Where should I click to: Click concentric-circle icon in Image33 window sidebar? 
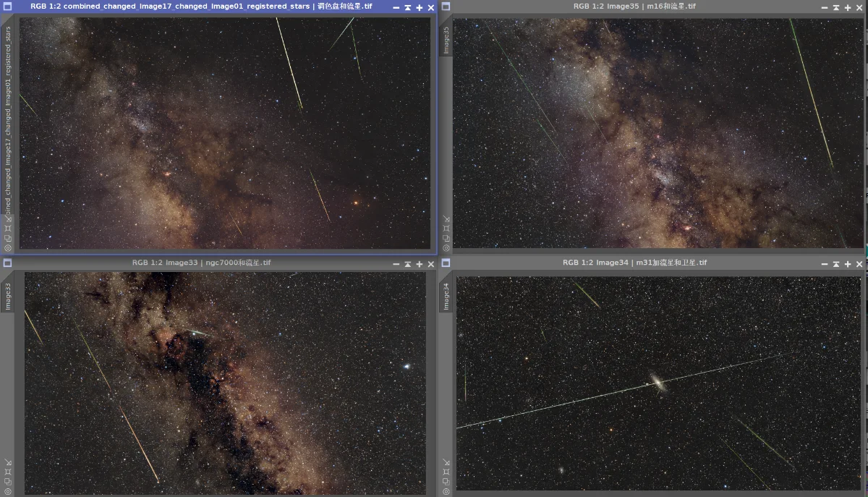click(x=8, y=491)
